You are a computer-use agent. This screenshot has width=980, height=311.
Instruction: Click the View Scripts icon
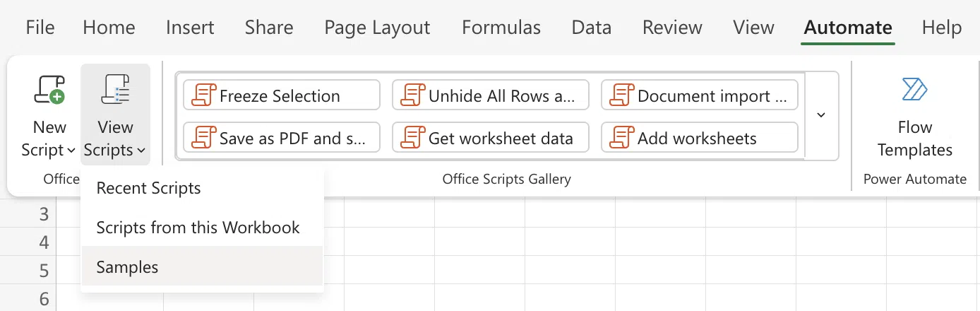115,91
